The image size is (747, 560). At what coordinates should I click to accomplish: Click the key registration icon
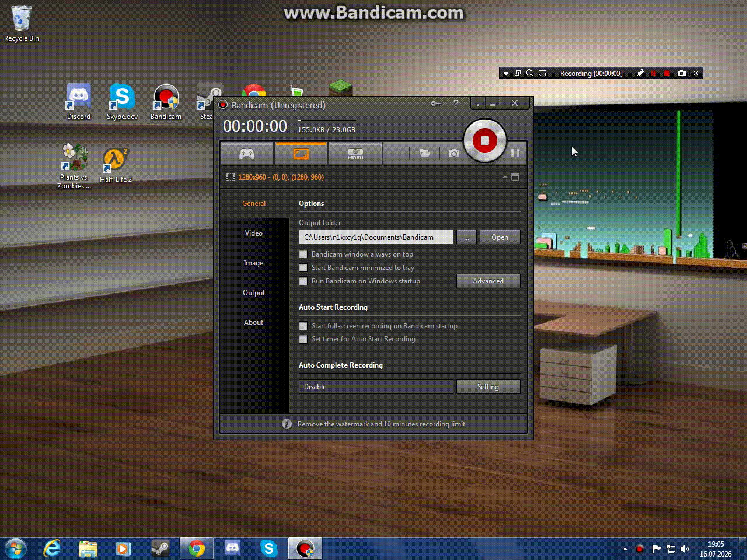pos(436,104)
